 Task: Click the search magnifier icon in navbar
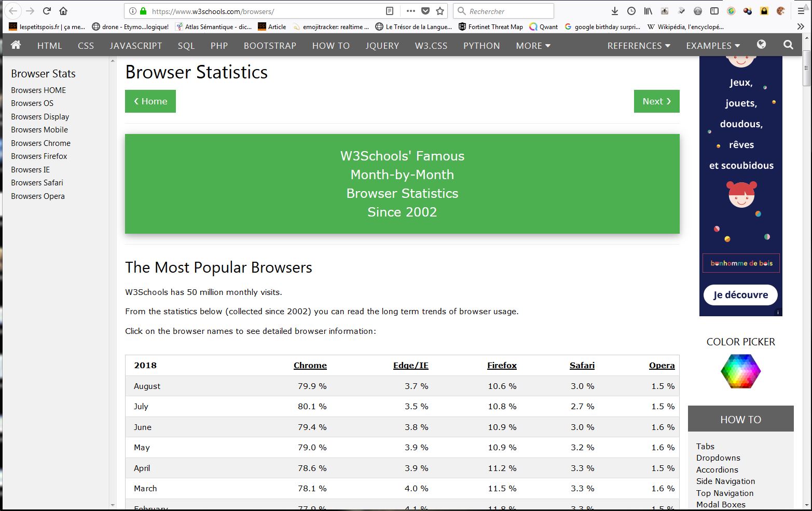788,45
